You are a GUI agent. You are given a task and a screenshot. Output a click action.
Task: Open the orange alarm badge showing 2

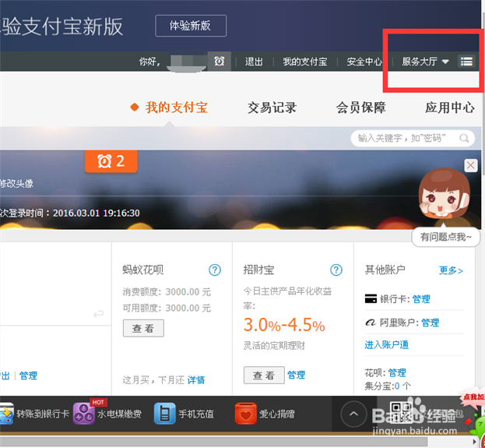click(x=111, y=161)
